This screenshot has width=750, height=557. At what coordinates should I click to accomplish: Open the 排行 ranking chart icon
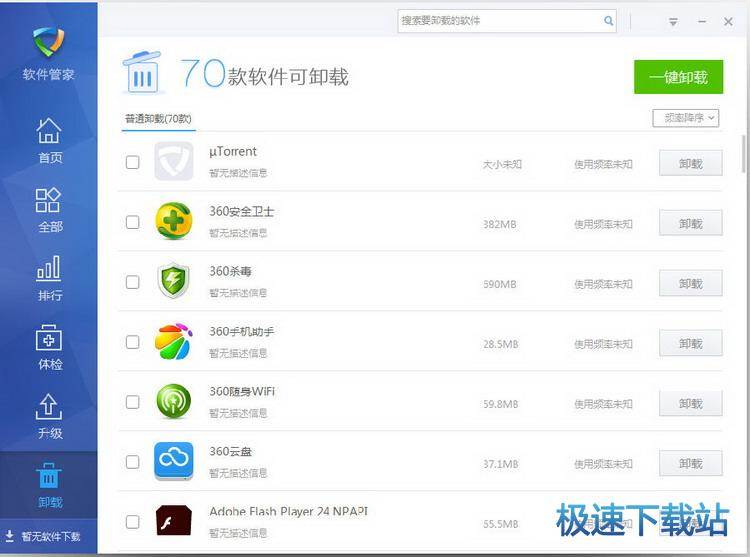49,268
